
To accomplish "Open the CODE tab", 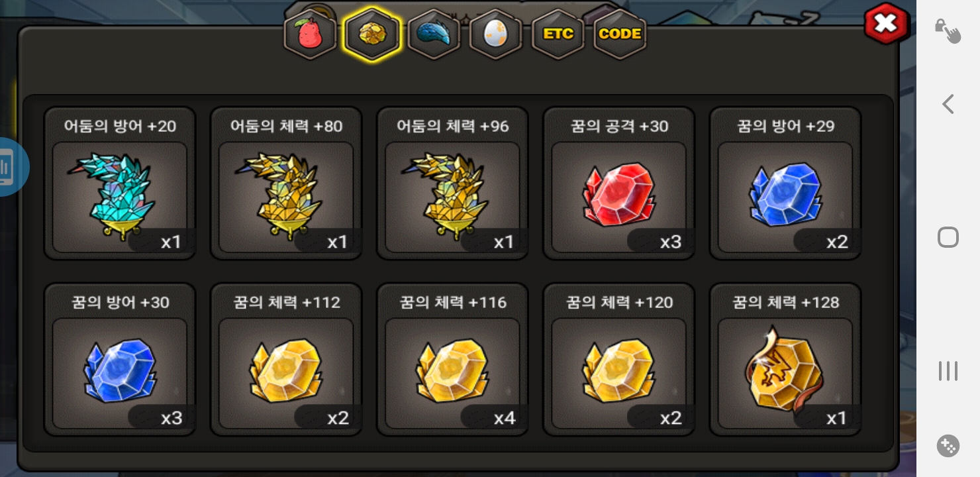I will click(620, 34).
